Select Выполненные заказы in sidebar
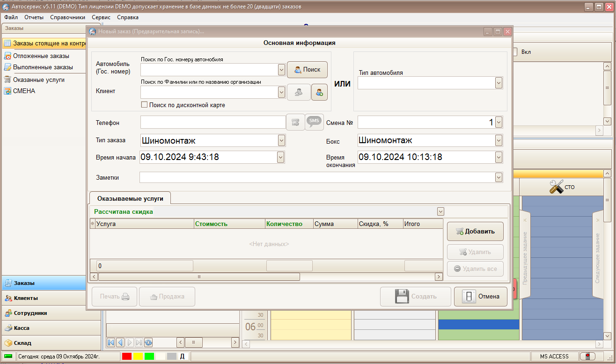This screenshot has width=616, height=364. point(43,67)
